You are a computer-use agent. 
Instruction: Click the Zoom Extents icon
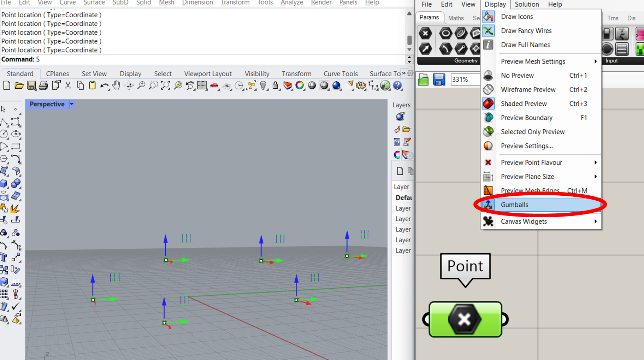(165, 85)
